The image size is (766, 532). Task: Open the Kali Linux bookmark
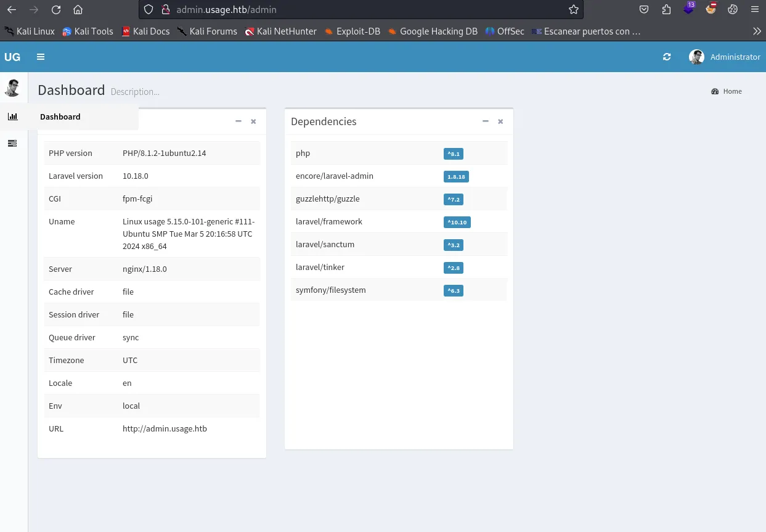(x=30, y=31)
